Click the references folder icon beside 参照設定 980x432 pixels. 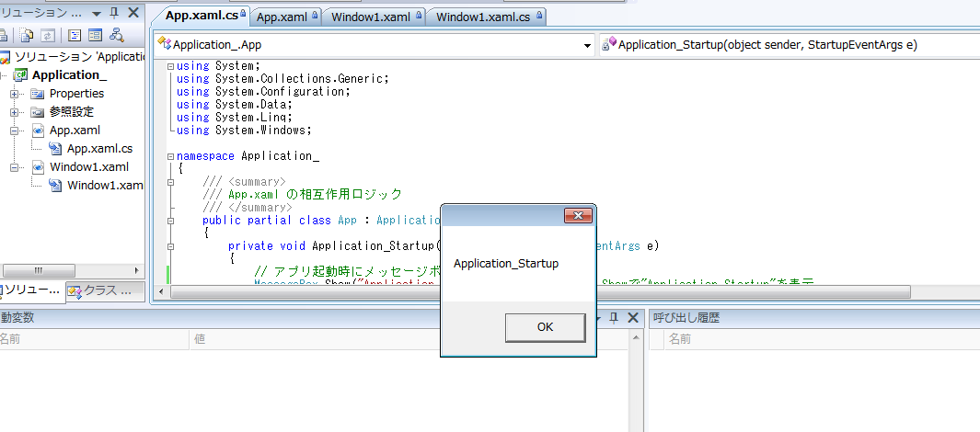pyautogui.click(x=38, y=112)
